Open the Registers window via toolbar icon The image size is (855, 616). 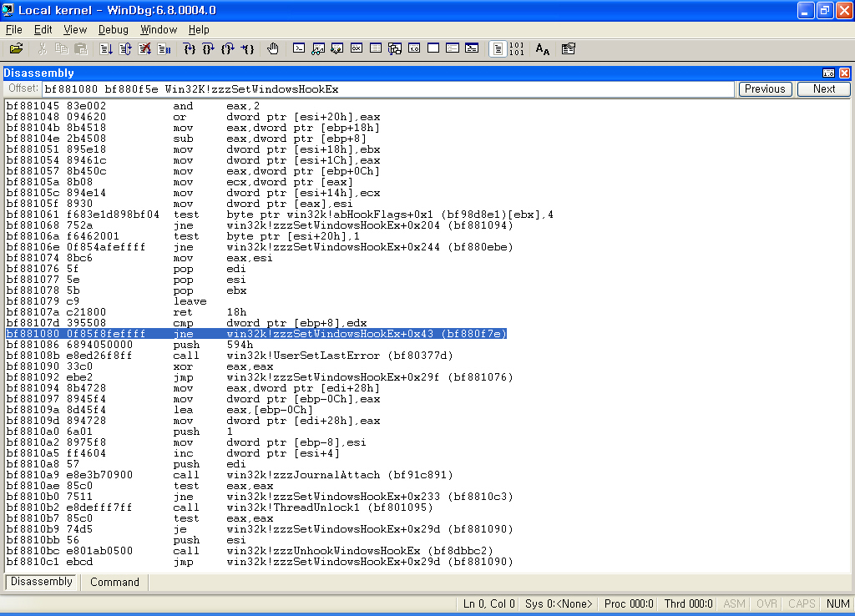[x=356, y=49]
